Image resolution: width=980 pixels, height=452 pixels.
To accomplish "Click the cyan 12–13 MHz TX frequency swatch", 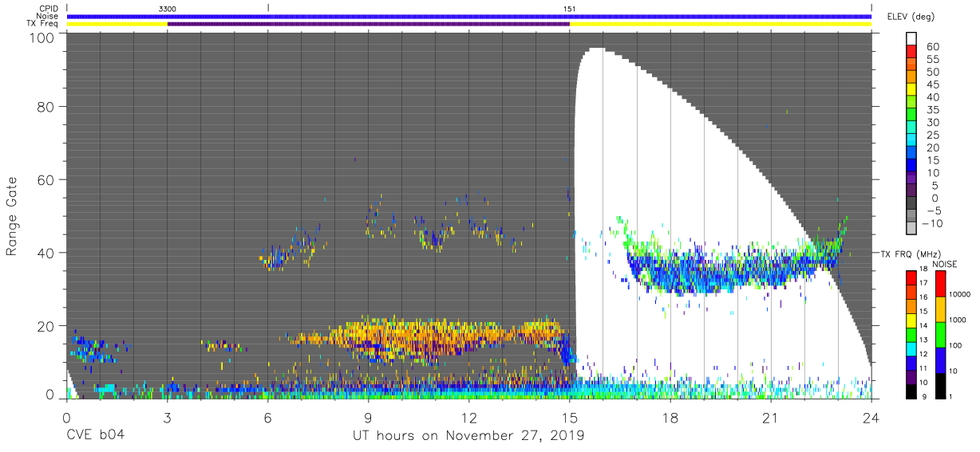I will 911,348.
